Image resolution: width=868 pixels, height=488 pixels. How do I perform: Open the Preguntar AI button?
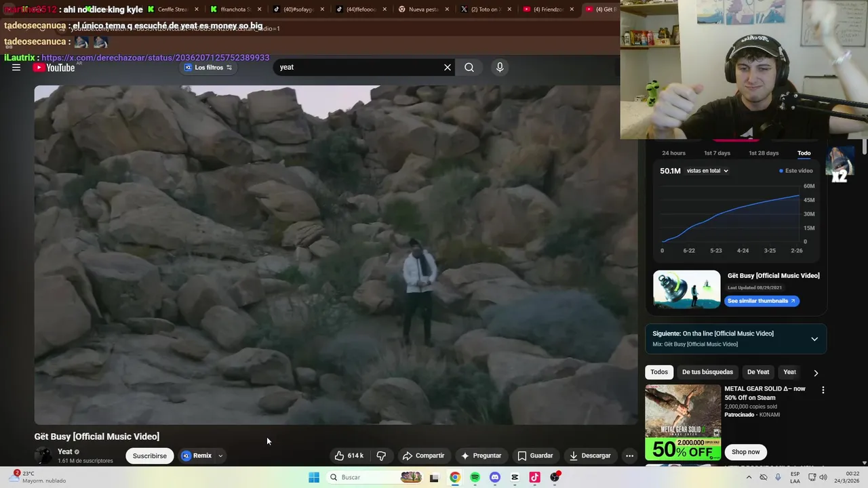[x=481, y=455]
